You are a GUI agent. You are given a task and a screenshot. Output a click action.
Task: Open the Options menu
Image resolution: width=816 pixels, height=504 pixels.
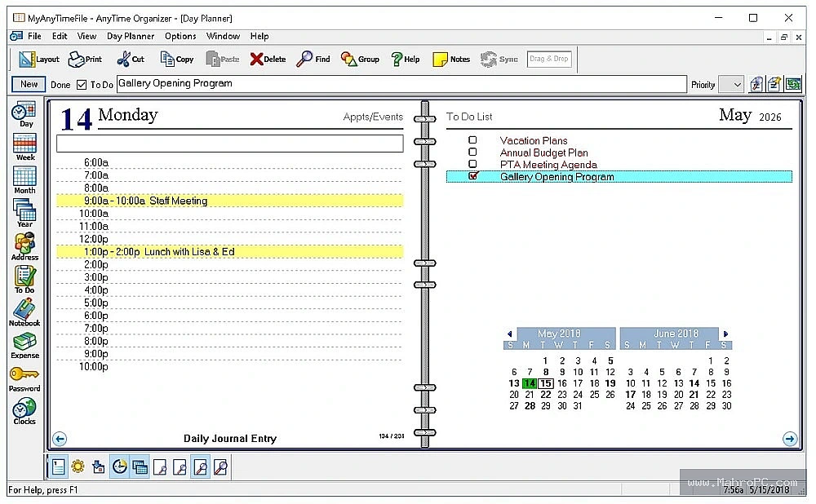[x=180, y=37]
